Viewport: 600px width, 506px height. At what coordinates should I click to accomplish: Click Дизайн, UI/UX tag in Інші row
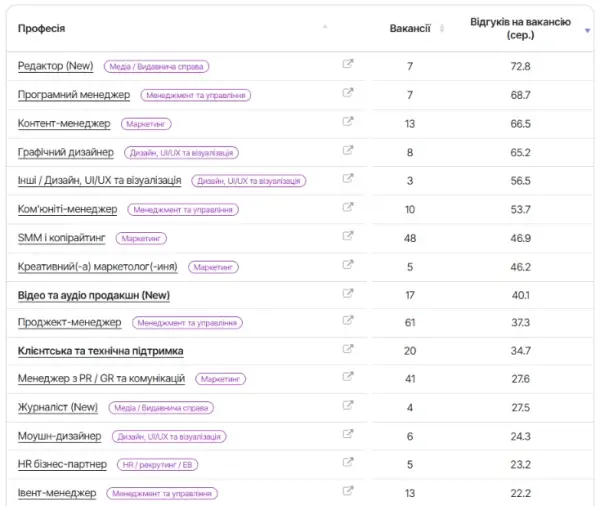(x=249, y=181)
